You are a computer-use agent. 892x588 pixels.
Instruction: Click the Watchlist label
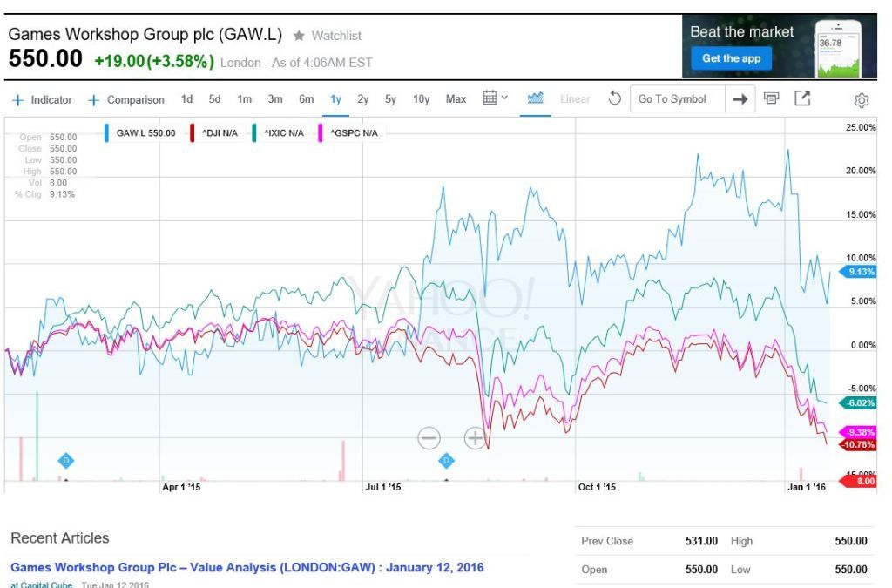tap(336, 36)
